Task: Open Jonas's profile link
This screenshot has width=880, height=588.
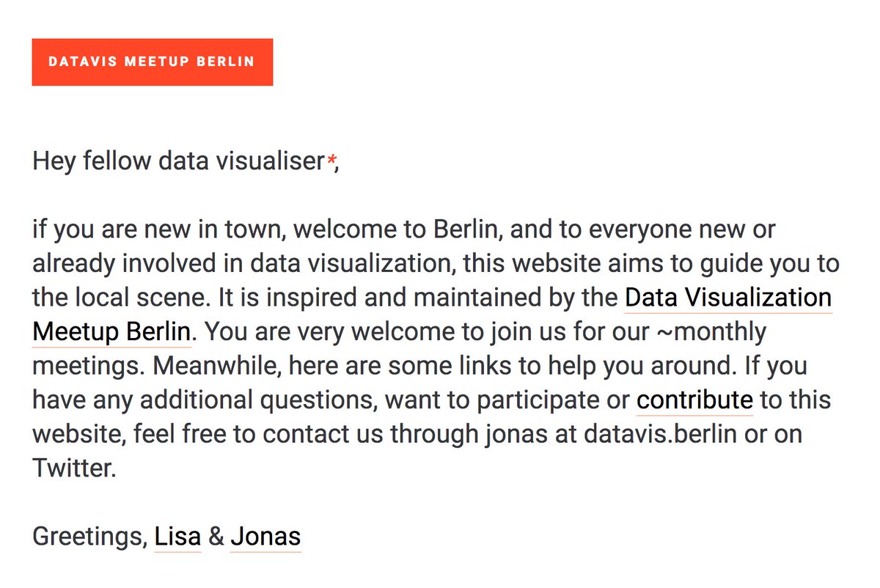Action: pos(265,537)
